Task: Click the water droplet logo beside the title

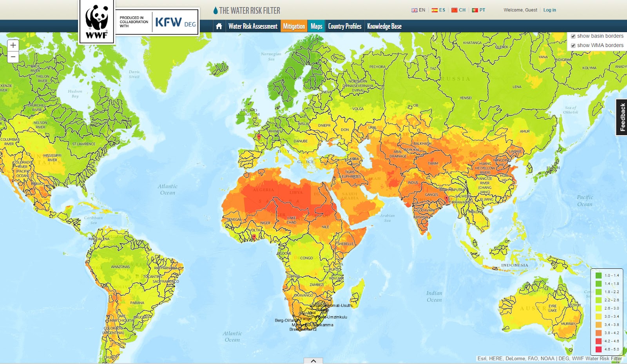Action: 216,10
